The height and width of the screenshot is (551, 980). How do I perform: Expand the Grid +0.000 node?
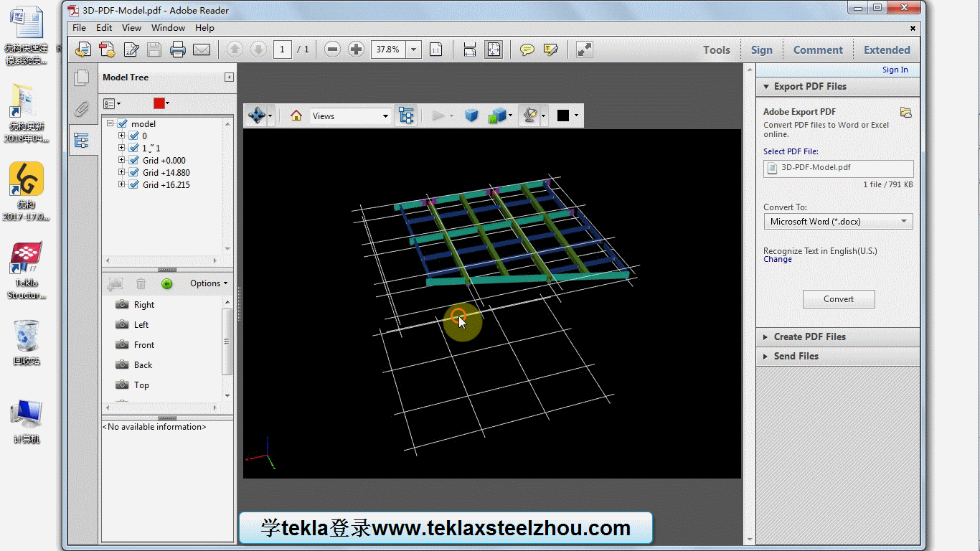click(x=121, y=160)
